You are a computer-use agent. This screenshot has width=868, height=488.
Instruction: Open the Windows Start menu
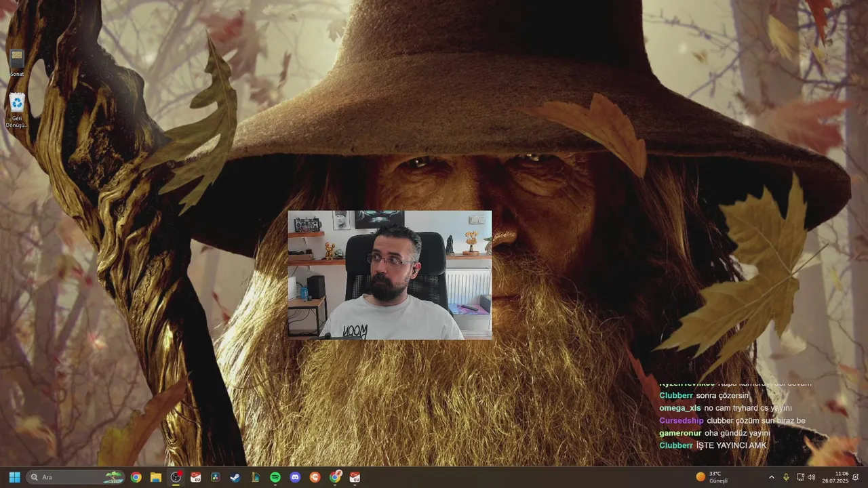[x=15, y=477]
